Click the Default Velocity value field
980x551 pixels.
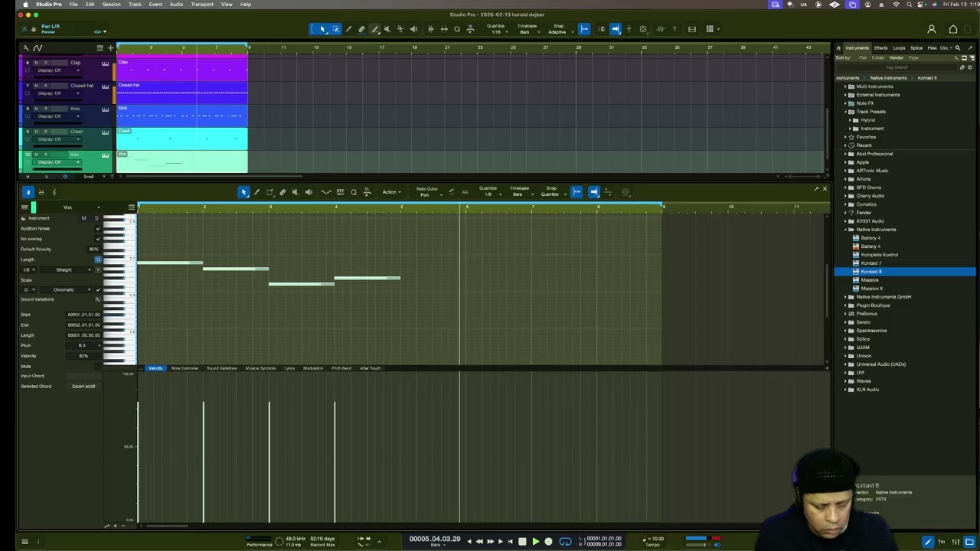click(x=94, y=249)
